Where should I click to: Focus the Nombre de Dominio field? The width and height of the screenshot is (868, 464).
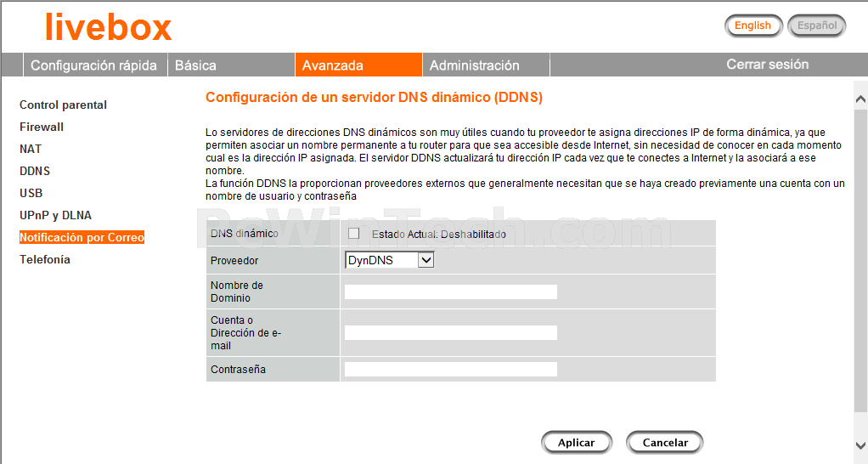click(451, 291)
